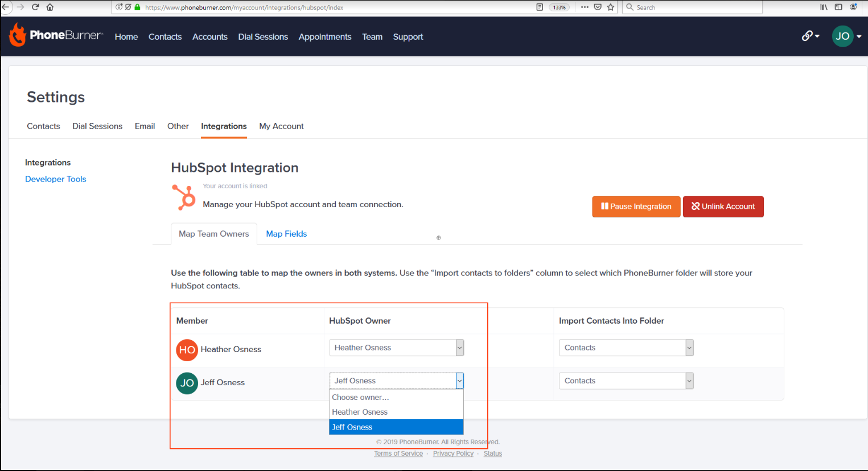Click the Pause Integration button
The width and height of the screenshot is (868, 471).
coord(636,206)
